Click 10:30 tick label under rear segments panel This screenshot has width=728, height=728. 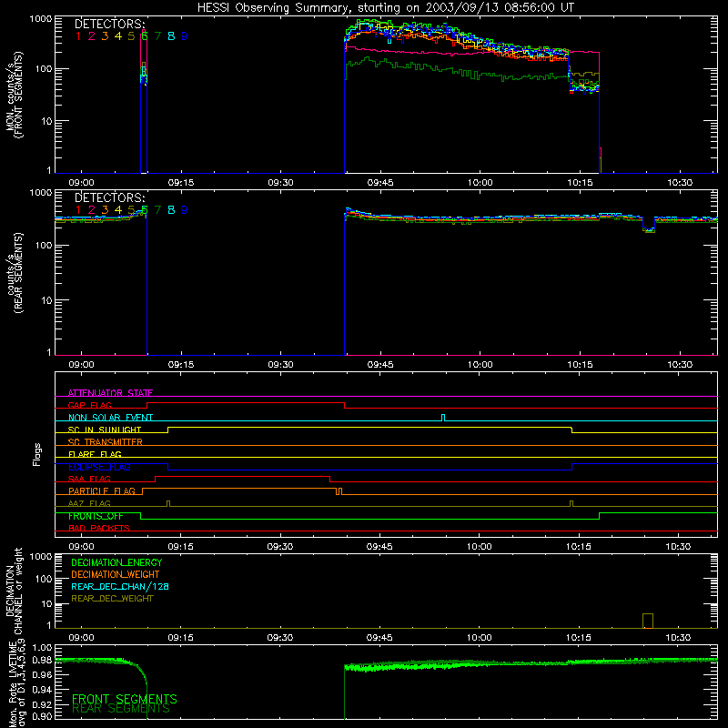pos(680,365)
